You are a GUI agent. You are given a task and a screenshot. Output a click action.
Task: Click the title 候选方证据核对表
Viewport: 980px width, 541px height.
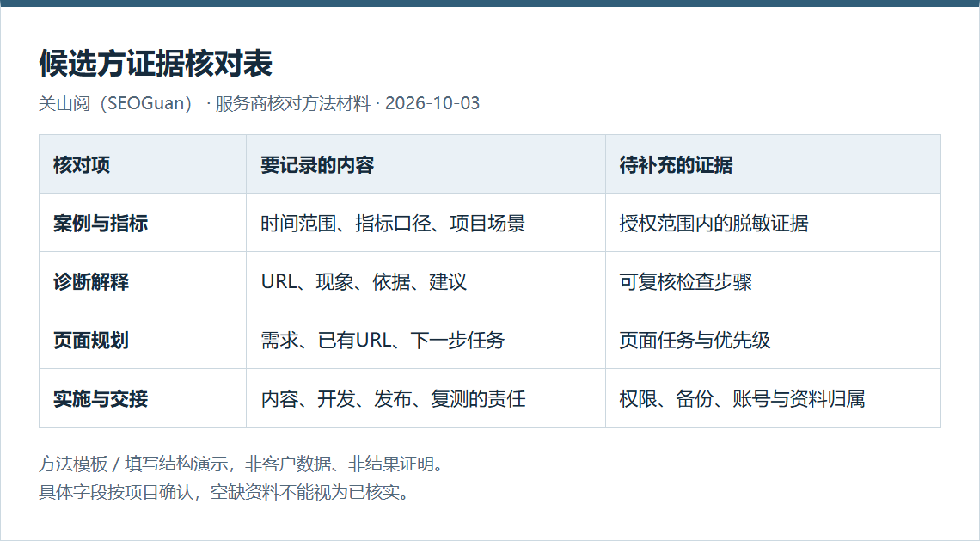(156, 63)
